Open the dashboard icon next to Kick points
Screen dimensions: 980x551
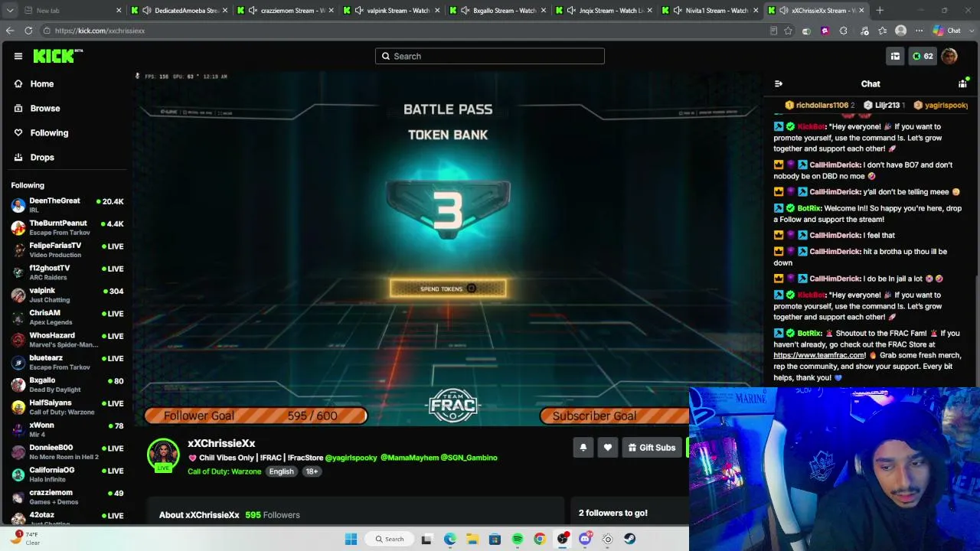pyautogui.click(x=895, y=56)
